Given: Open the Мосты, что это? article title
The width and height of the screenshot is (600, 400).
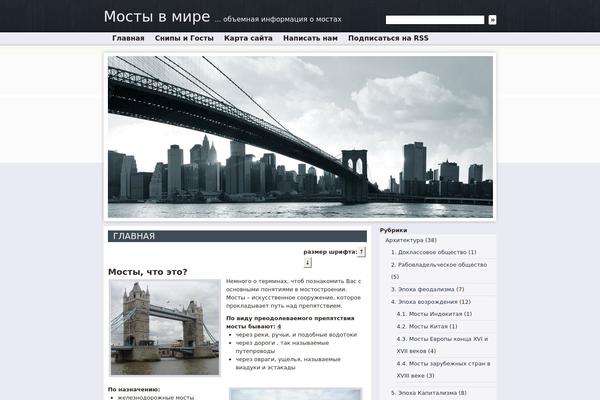Looking at the screenshot, I should (x=148, y=272).
